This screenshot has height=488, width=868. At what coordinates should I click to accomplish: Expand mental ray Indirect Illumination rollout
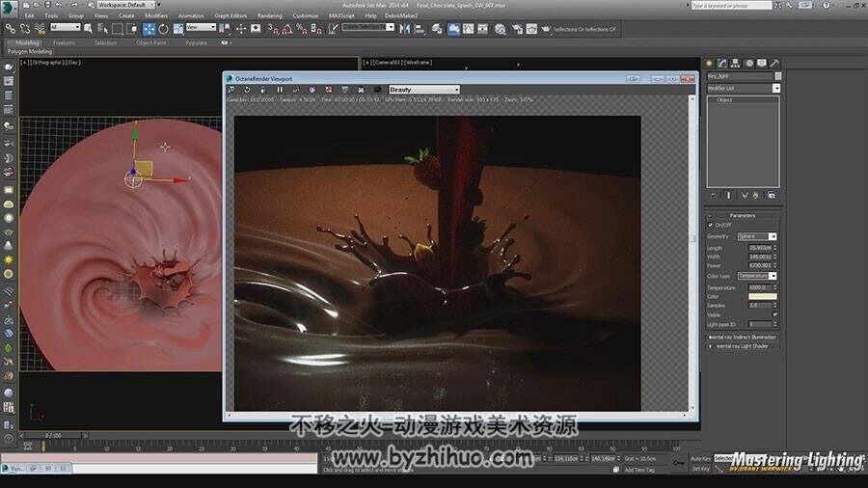pyautogui.click(x=743, y=337)
